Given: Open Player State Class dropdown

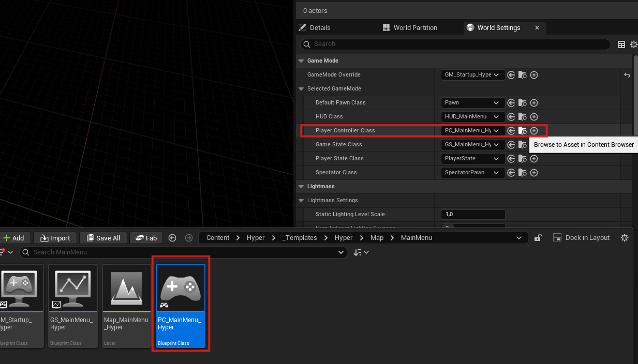Looking at the screenshot, I should pos(473,159).
